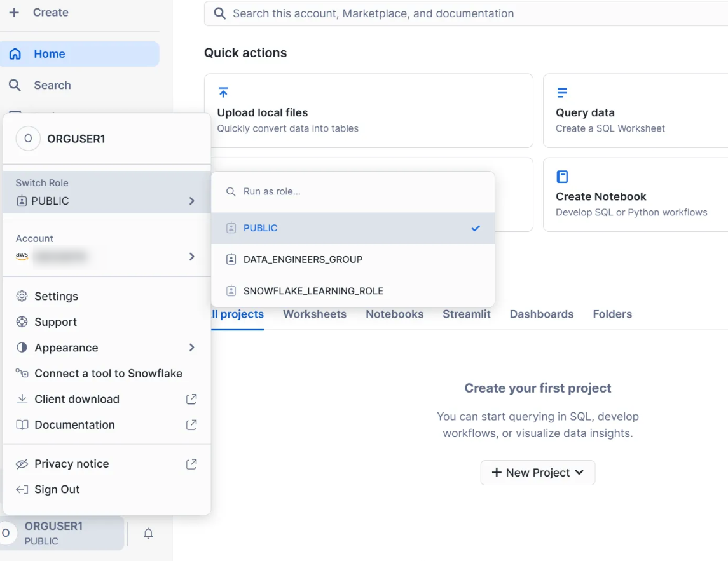Click the external link icon beside Documentation
The image size is (728, 561).
191,424
